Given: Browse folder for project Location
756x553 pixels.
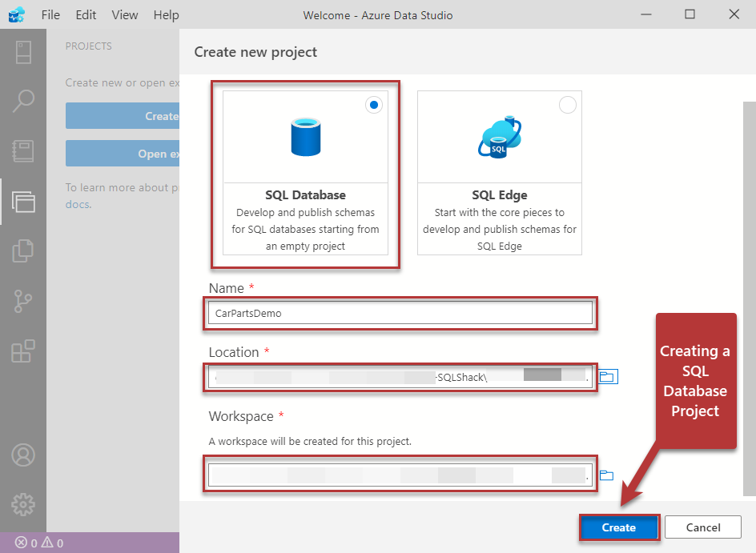Looking at the screenshot, I should [x=606, y=377].
